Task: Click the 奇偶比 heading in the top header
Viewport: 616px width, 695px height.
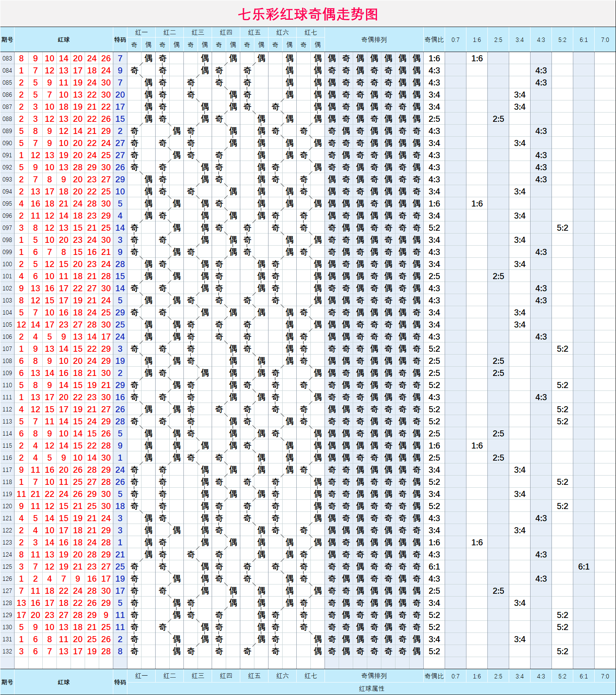Action: (434, 40)
